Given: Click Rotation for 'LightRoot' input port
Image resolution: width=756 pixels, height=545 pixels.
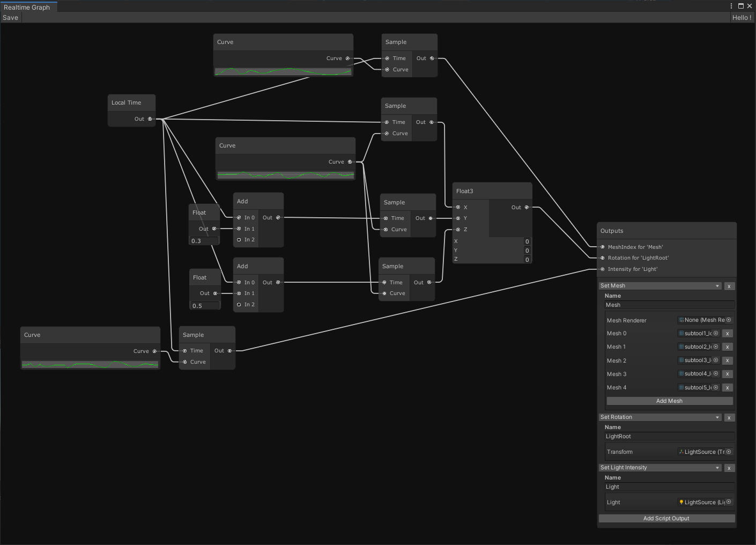Looking at the screenshot, I should point(602,258).
